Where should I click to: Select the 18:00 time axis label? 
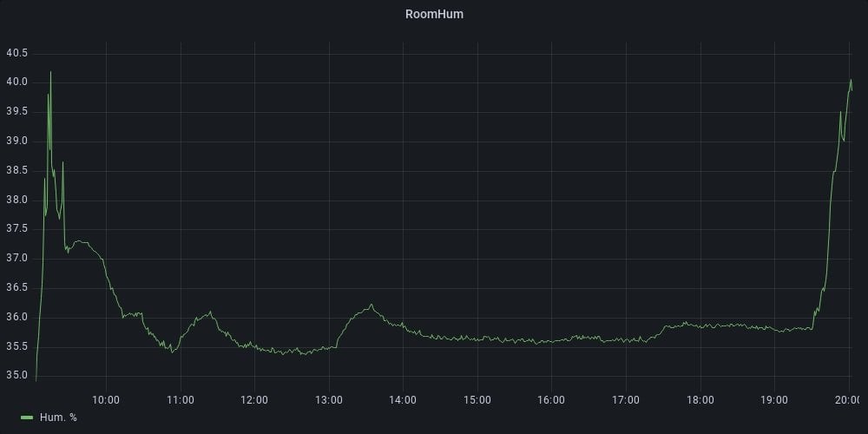coord(700,399)
